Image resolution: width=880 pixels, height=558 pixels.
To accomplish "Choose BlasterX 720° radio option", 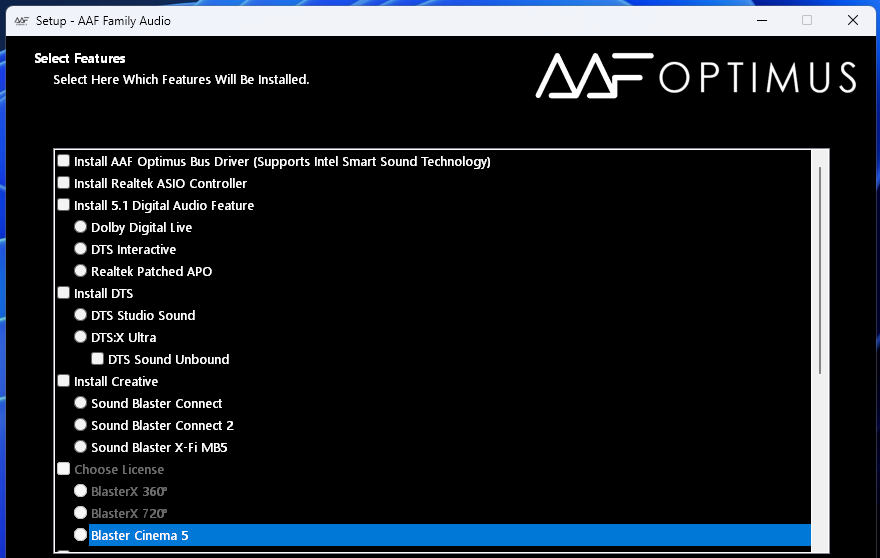I will pyautogui.click(x=80, y=513).
